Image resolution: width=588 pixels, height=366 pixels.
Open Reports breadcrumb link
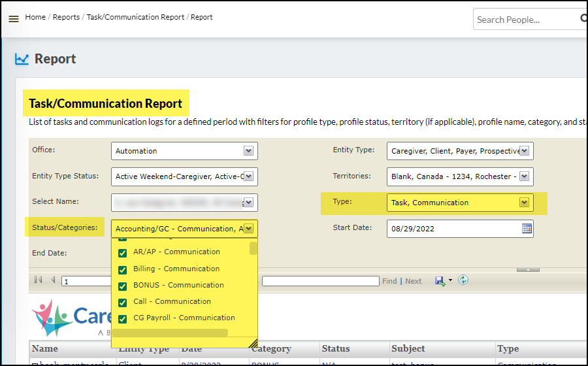[x=66, y=17]
